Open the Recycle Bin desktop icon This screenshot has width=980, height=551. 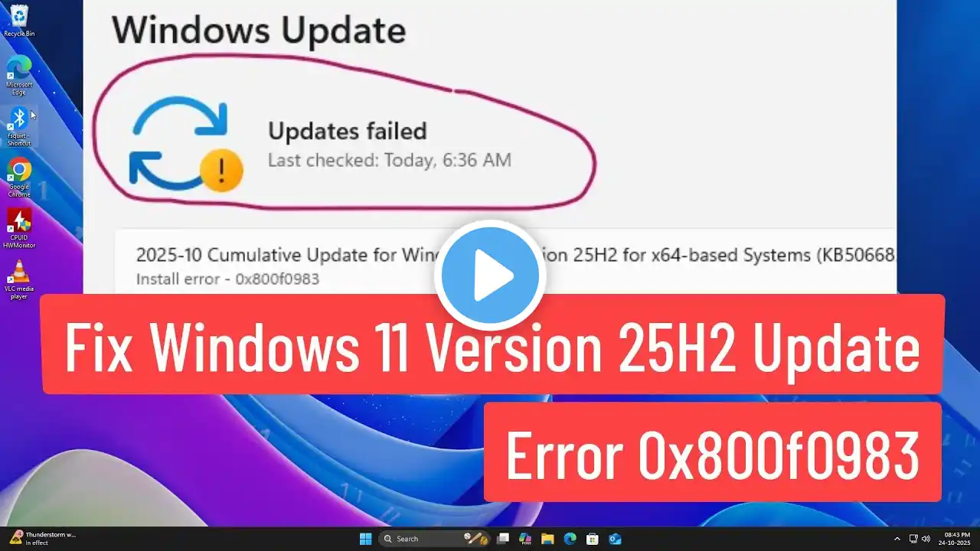[x=18, y=21]
